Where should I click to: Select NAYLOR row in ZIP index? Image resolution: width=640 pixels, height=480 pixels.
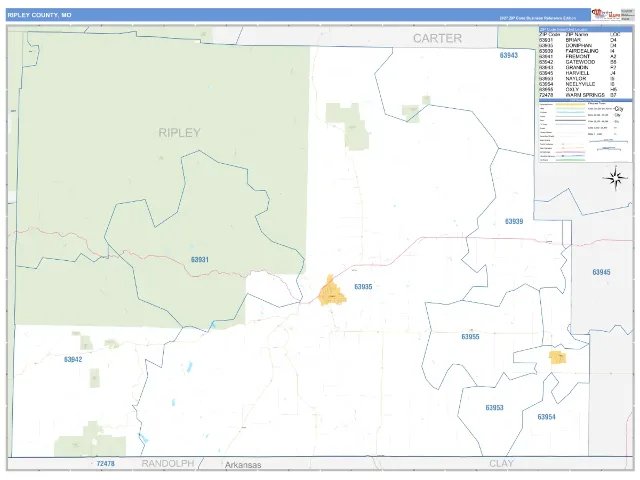578,79
